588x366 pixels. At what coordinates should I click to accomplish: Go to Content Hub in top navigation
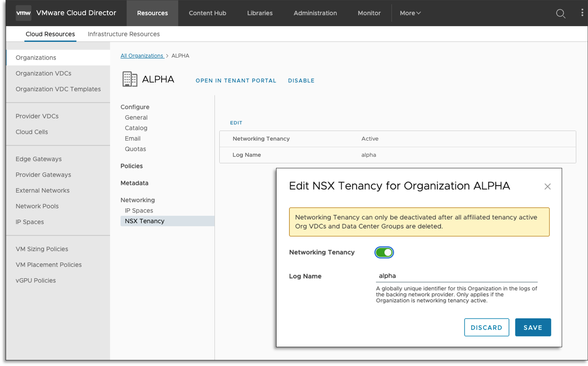click(x=207, y=13)
